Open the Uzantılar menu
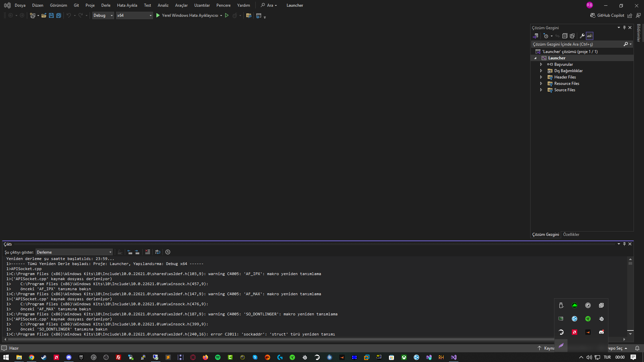The height and width of the screenshot is (362, 644). pyautogui.click(x=202, y=5)
